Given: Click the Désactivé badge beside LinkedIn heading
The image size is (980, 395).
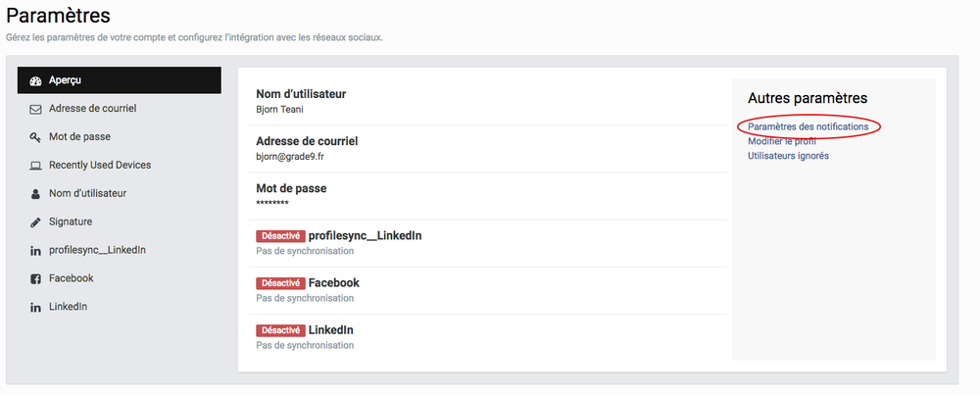Looking at the screenshot, I should [280, 330].
